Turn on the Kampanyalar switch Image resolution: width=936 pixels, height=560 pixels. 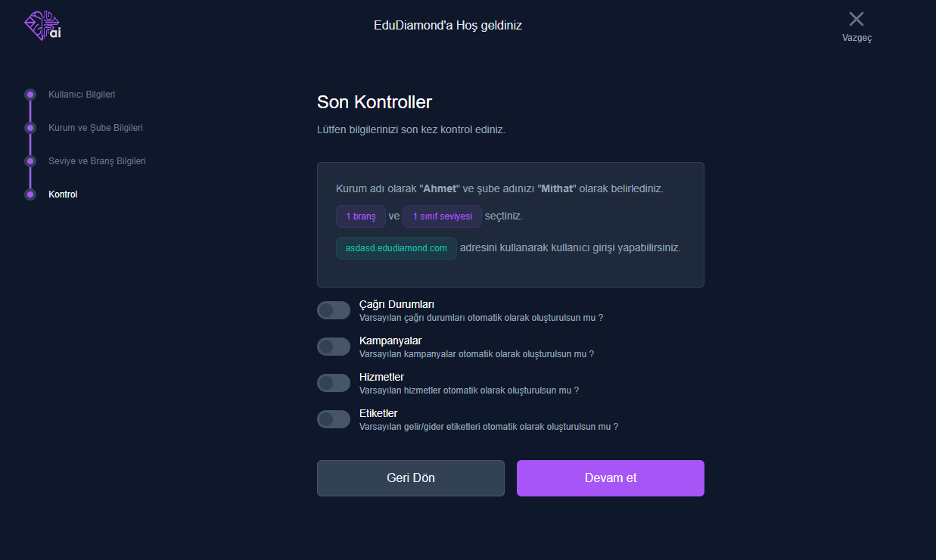334,347
